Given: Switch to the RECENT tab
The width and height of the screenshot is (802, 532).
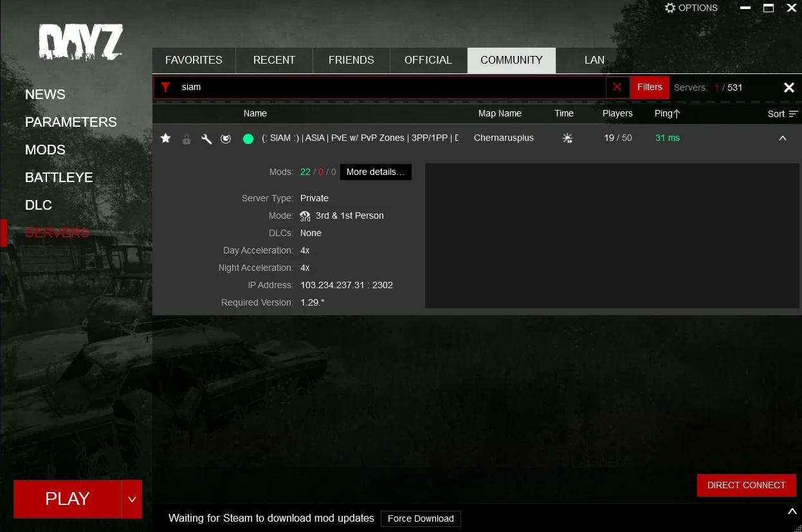Looking at the screenshot, I should (274, 60).
